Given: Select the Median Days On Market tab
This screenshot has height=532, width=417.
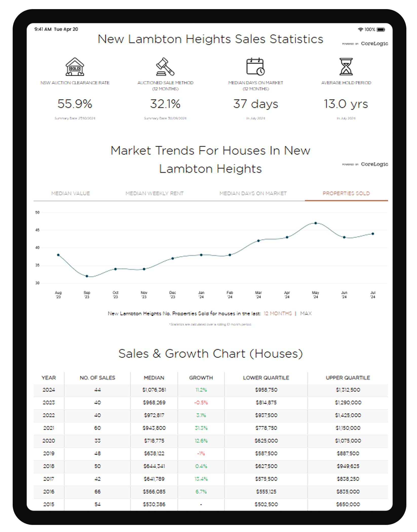Looking at the screenshot, I should point(253,193).
